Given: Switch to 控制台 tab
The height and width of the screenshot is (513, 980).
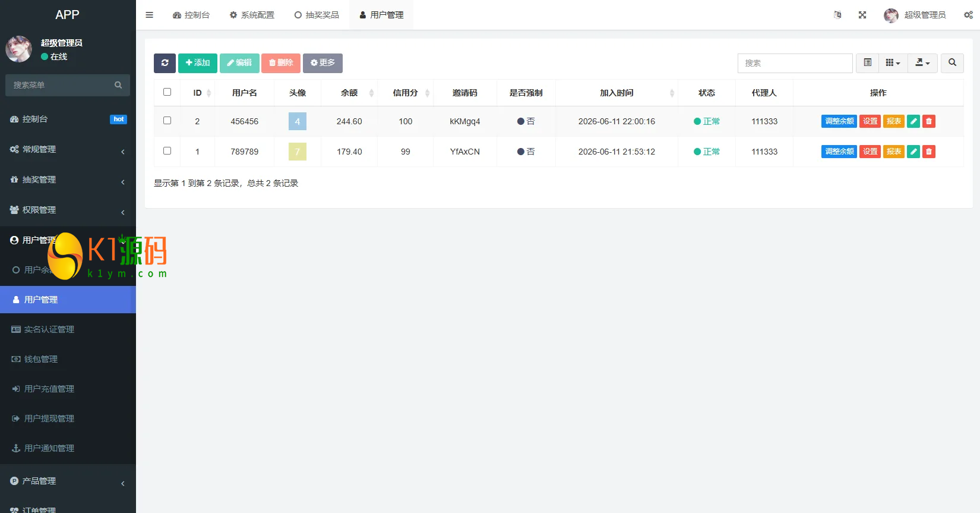Looking at the screenshot, I should (x=191, y=15).
